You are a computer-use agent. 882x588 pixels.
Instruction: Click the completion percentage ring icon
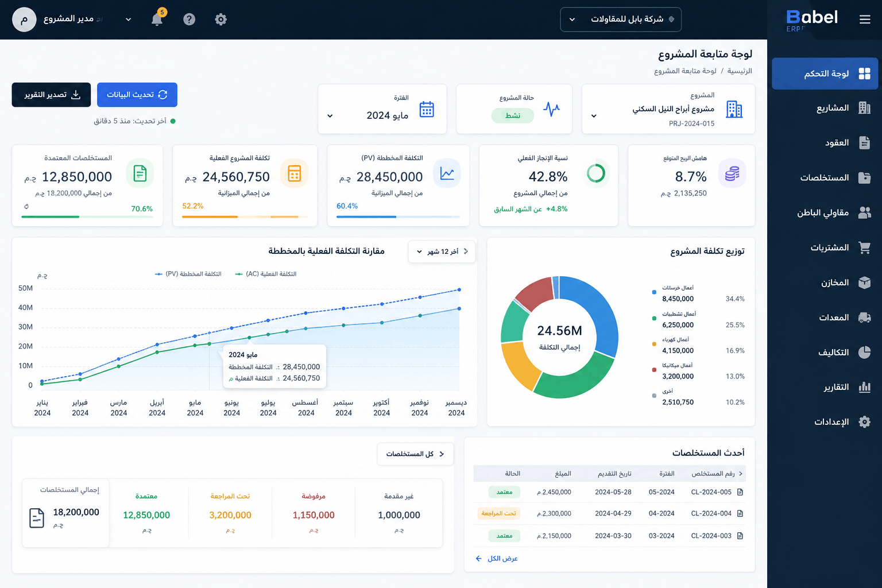[596, 173]
